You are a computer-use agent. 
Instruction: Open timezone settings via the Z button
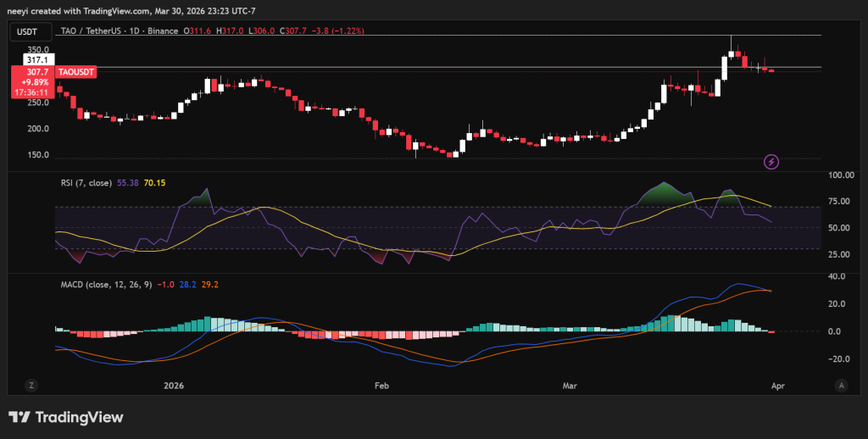(31, 385)
